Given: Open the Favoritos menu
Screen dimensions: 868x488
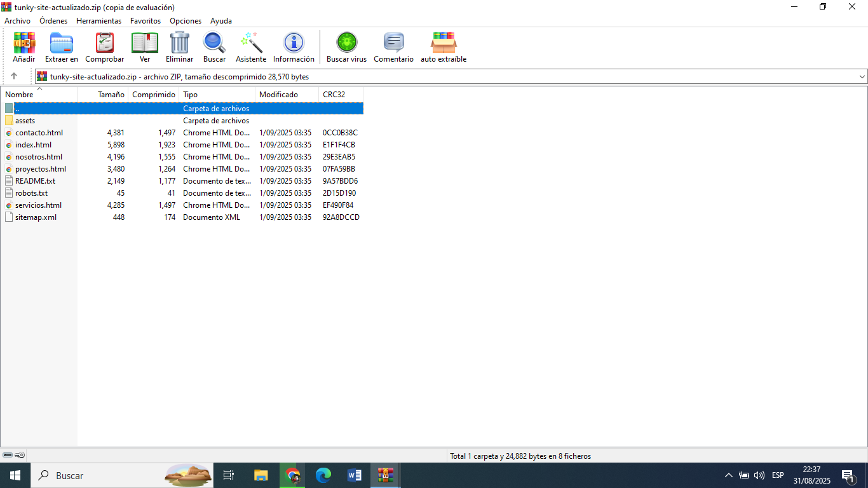Looking at the screenshot, I should coord(146,21).
